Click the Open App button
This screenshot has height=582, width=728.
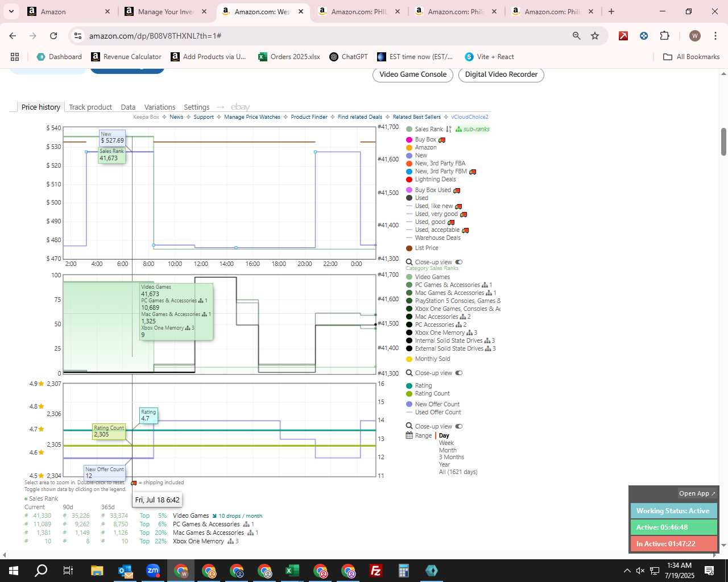pos(697,493)
